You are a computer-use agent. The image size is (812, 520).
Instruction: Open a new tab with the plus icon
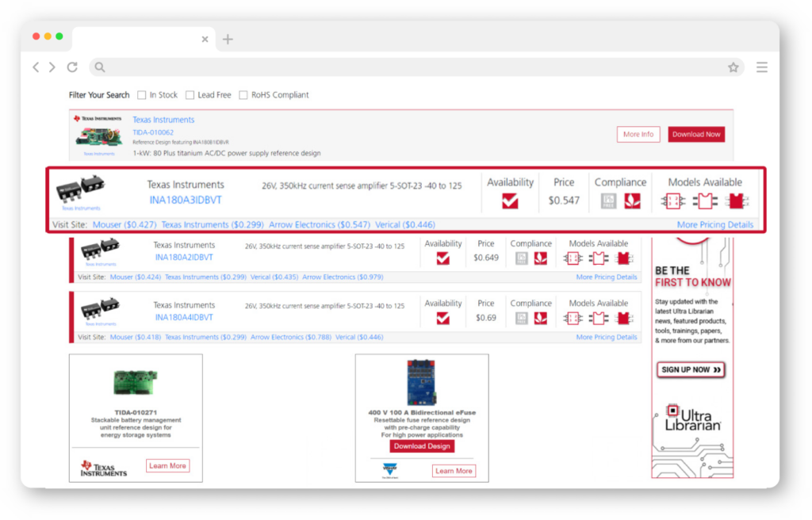[228, 39]
